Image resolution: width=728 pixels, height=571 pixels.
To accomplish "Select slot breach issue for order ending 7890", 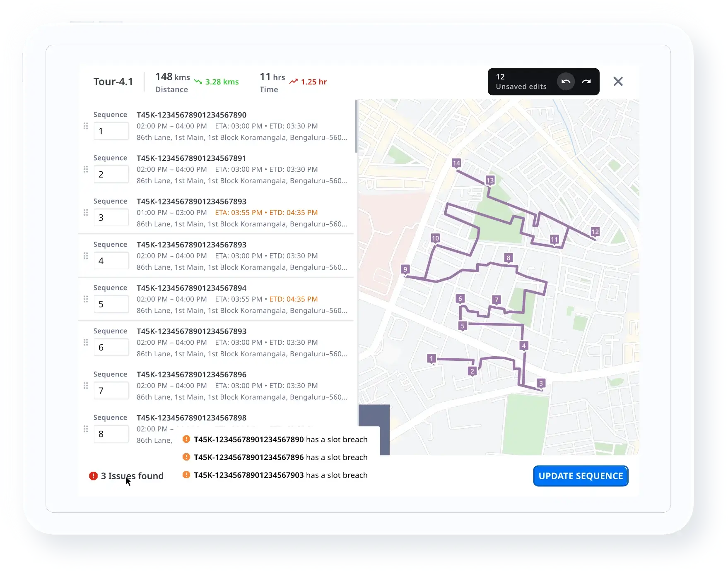I will [275, 439].
